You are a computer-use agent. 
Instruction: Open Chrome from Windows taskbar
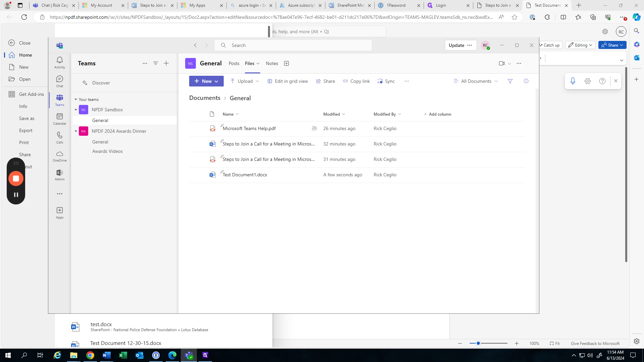tap(90, 355)
